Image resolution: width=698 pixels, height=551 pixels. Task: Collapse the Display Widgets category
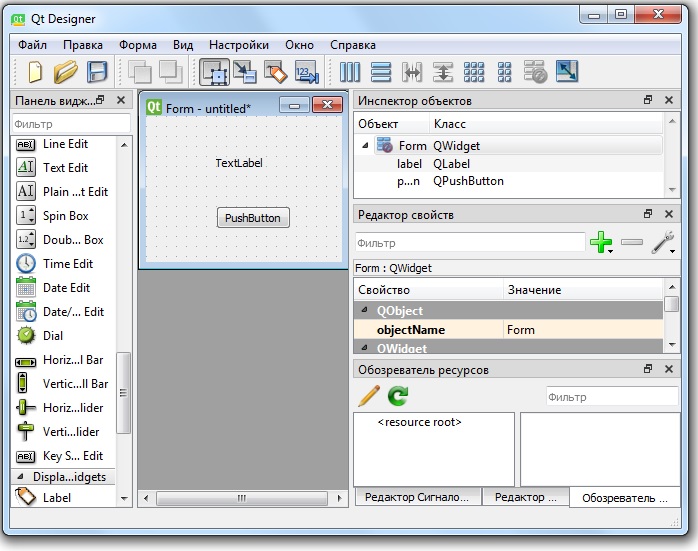20,477
